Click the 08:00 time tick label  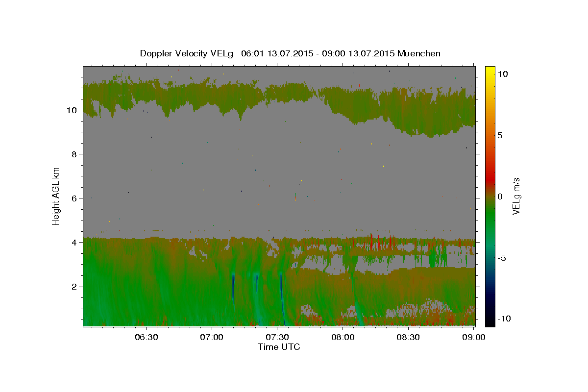[343, 338]
